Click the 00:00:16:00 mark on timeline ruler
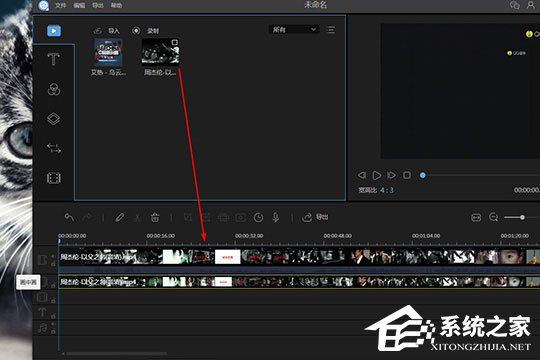Viewport: 540px width, 360px height. pyautogui.click(x=160, y=236)
